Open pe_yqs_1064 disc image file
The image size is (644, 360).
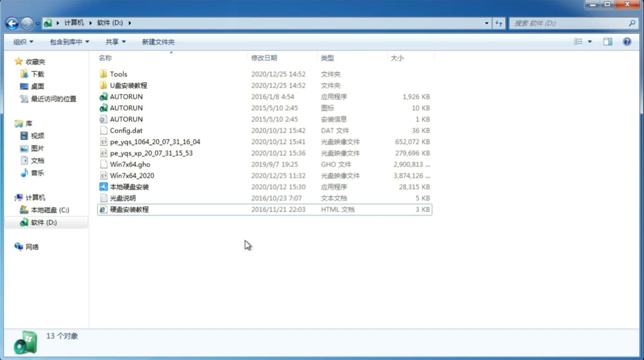pos(155,142)
